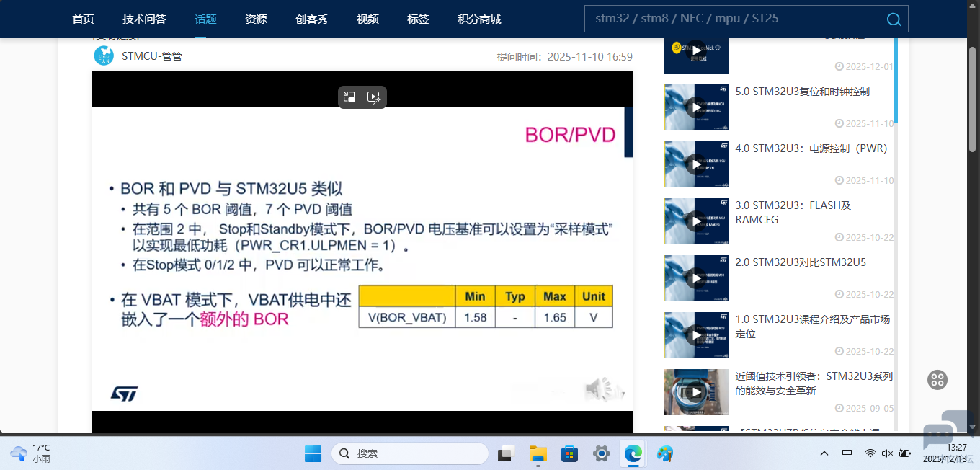Image resolution: width=980 pixels, height=470 pixels.
Task: Open File Explorer from the taskbar
Action: (x=538, y=453)
